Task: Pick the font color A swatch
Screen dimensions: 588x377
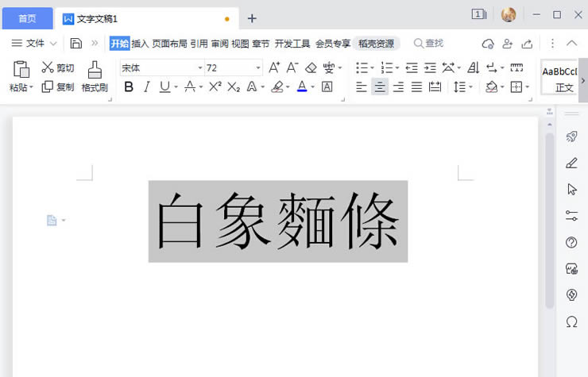Action: tap(302, 87)
